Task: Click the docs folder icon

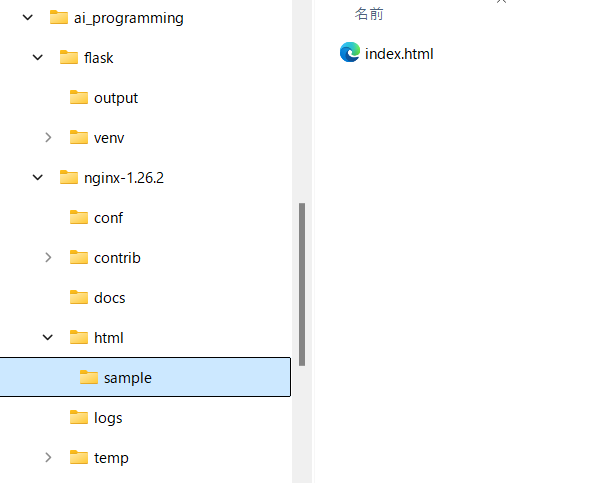Action: pyautogui.click(x=79, y=298)
